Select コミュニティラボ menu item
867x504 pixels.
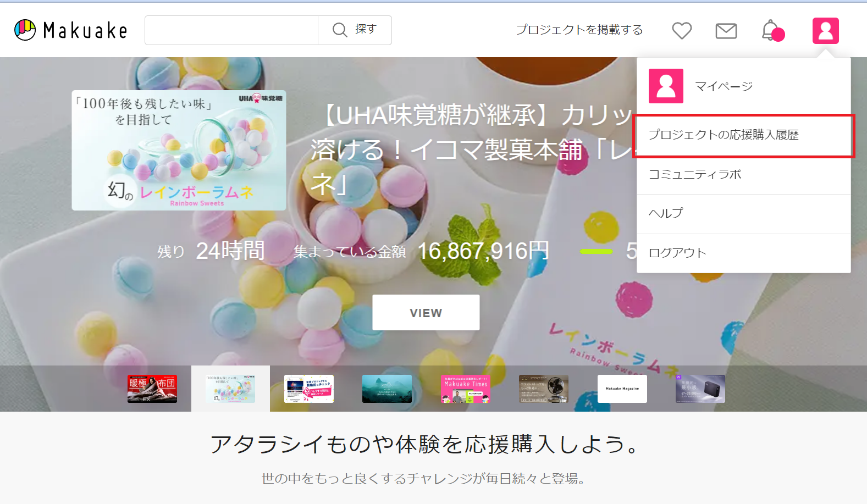(x=744, y=175)
